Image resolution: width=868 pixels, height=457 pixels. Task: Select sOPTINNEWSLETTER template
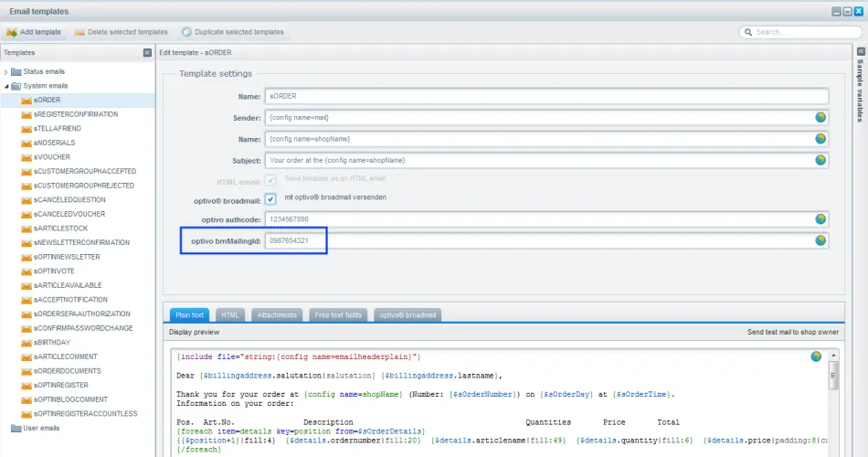pyautogui.click(x=67, y=257)
